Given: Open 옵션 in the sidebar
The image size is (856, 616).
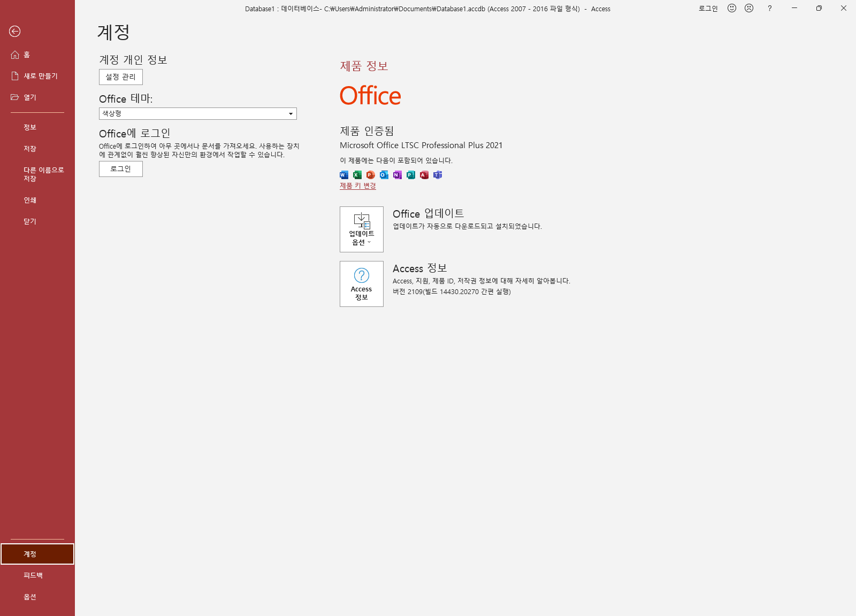Looking at the screenshot, I should pos(37,597).
